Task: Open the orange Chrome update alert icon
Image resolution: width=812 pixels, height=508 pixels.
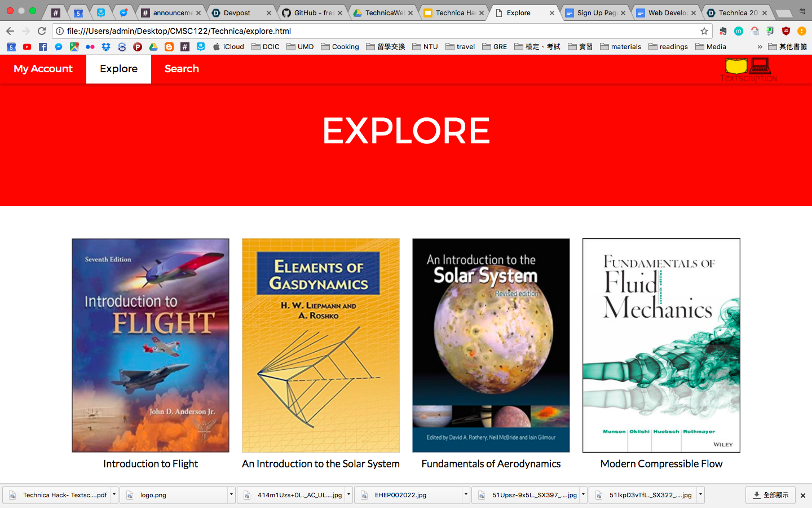Action: tap(802, 31)
